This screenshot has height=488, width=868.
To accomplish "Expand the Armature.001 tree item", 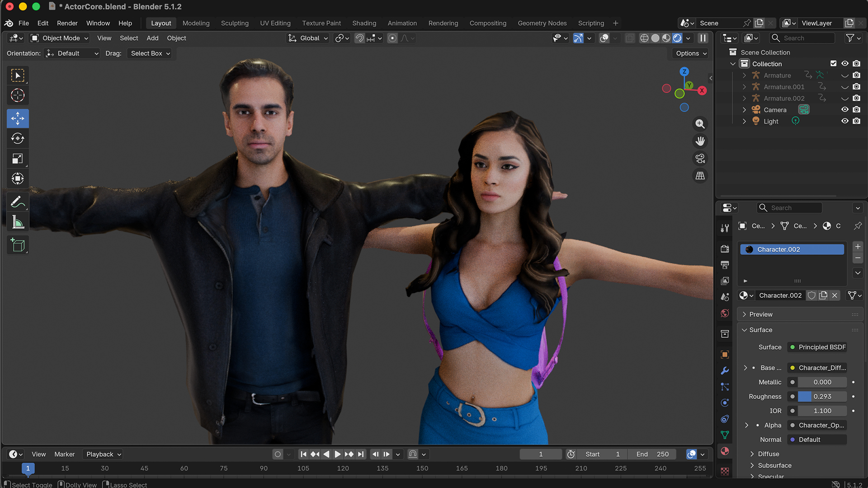I will [x=744, y=87].
